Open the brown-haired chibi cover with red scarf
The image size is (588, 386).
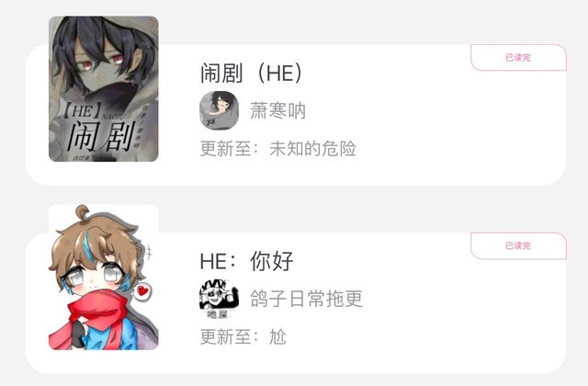tap(104, 278)
